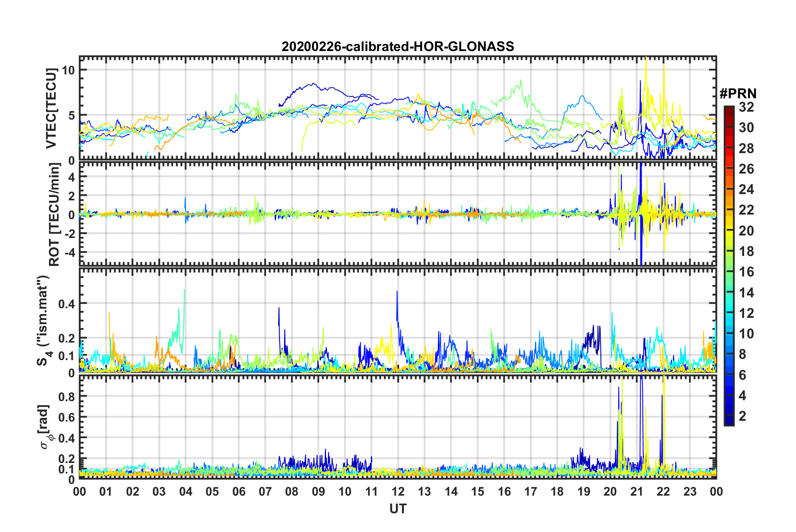Screen dimensions: 796x532
Task: Click the ROT [TECU/min] axis label
Action: click(54, 215)
